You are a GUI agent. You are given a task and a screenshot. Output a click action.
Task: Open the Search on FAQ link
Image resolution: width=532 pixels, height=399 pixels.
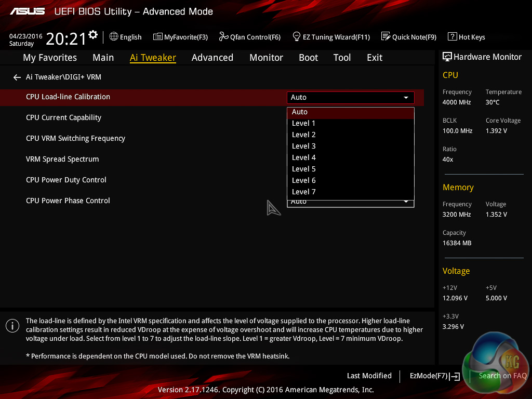coord(502,376)
